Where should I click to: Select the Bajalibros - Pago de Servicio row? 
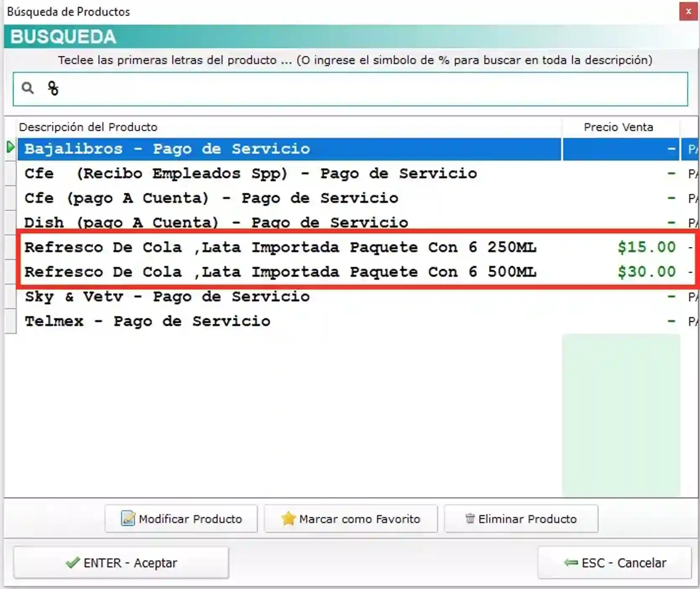click(x=289, y=149)
